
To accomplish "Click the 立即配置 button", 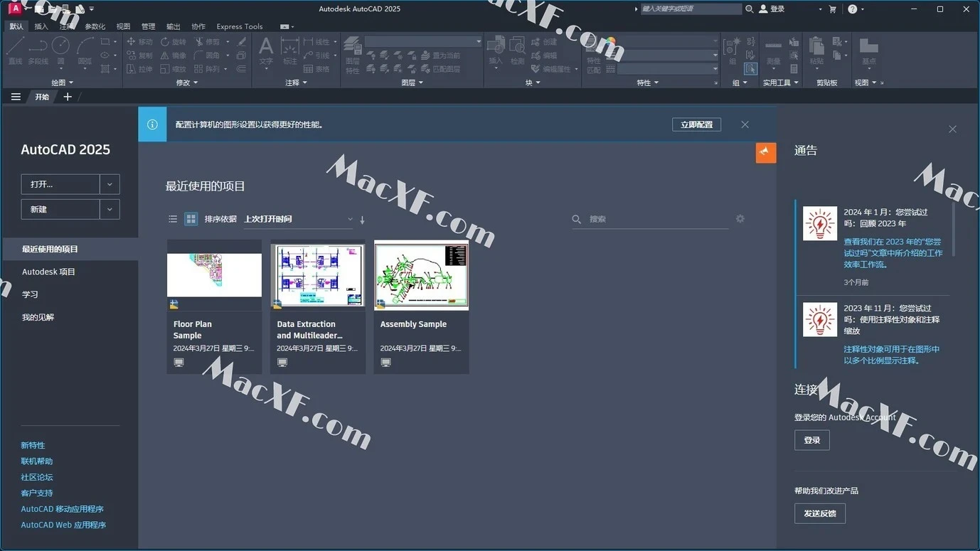I will click(x=696, y=124).
